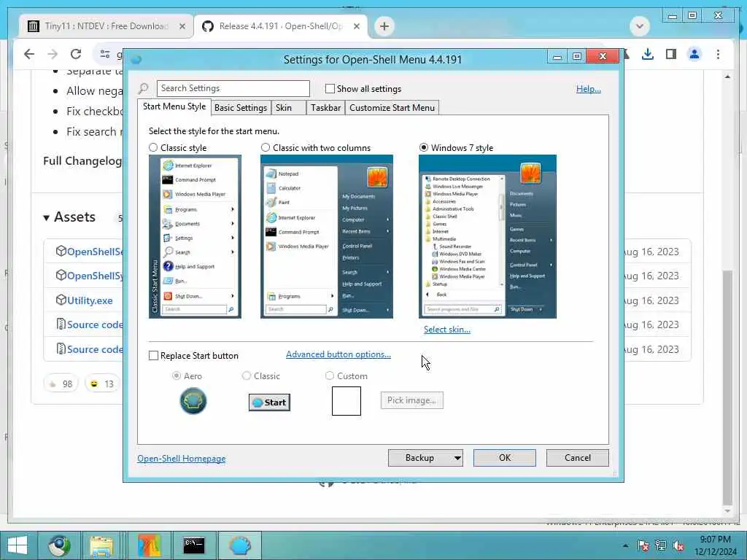
Task: Switch to Customize Start Menu tab
Action: pyautogui.click(x=392, y=108)
